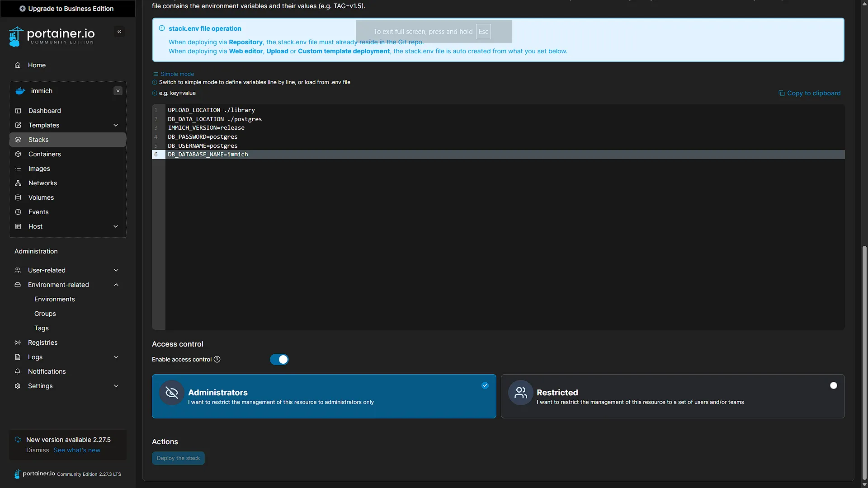Open Environments under Environment-related
The width and height of the screenshot is (868, 488).
(x=55, y=299)
